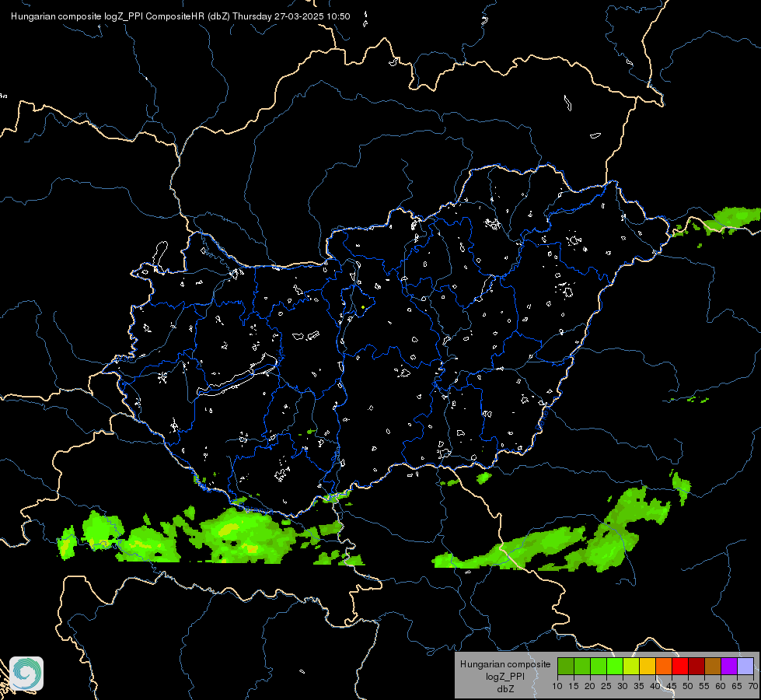Select the 15–20 dBZ green swatch
The width and height of the screenshot is (761, 700).
click(582, 666)
